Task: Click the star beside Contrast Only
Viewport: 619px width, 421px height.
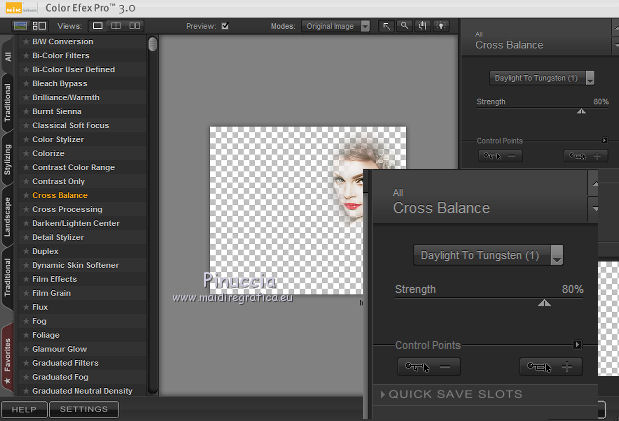Action: click(26, 182)
